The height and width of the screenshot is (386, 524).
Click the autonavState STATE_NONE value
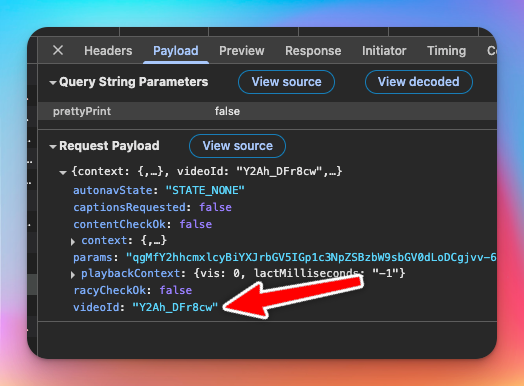point(205,190)
